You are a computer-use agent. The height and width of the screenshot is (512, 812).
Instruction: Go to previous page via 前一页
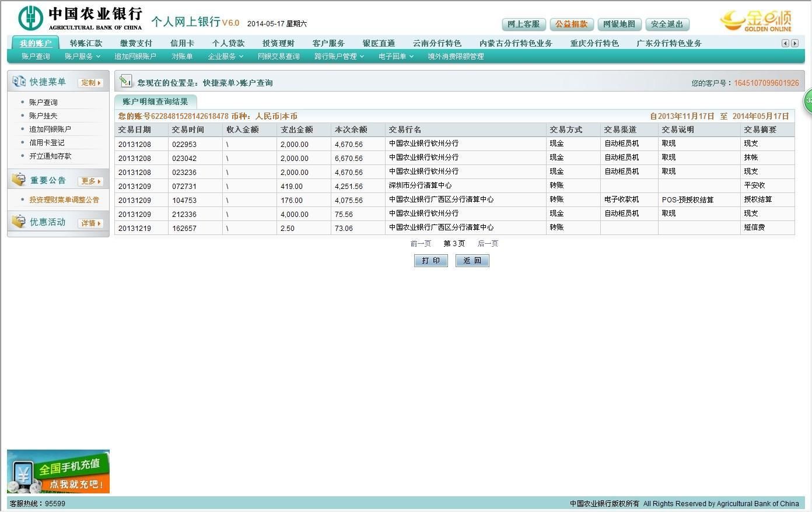pos(421,244)
